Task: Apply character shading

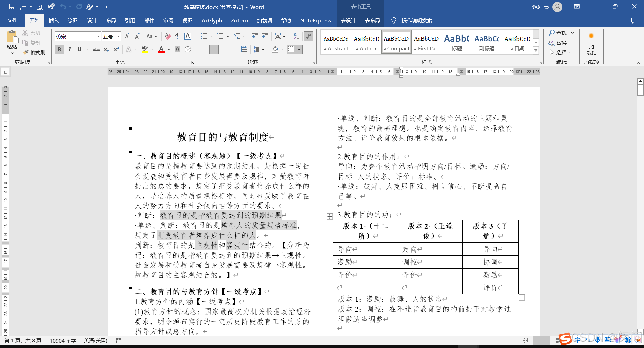Action: tap(178, 50)
